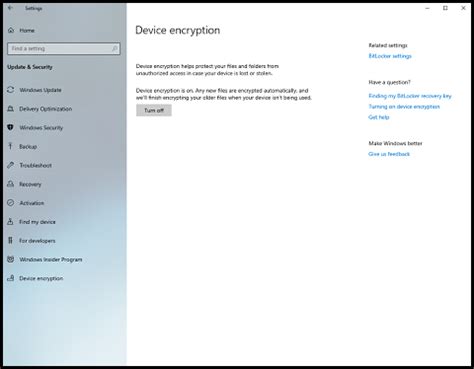Click the Recovery icon
474x369 pixels.
(11, 184)
